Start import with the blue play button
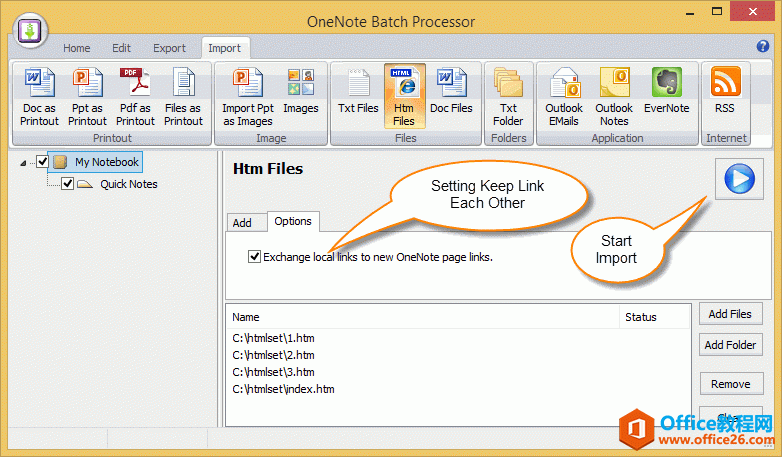The width and height of the screenshot is (782, 457). pos(739,179)
